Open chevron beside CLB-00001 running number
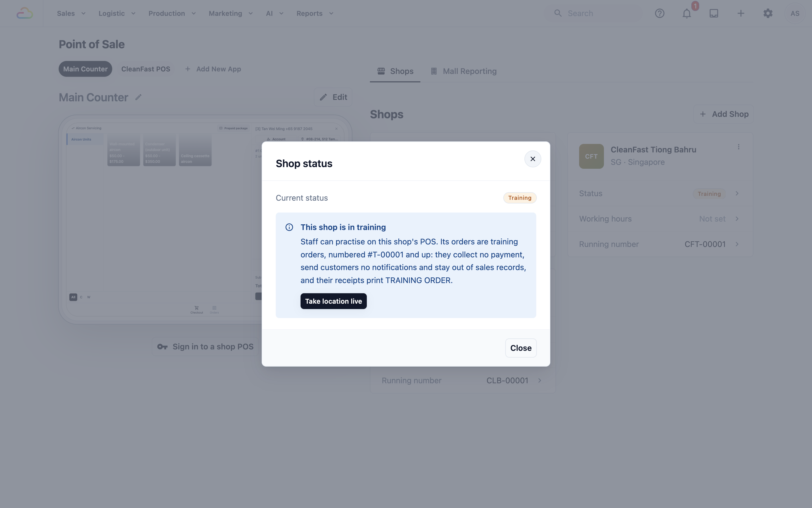Screen dimensions: 812x508 [x=540, y=381]
